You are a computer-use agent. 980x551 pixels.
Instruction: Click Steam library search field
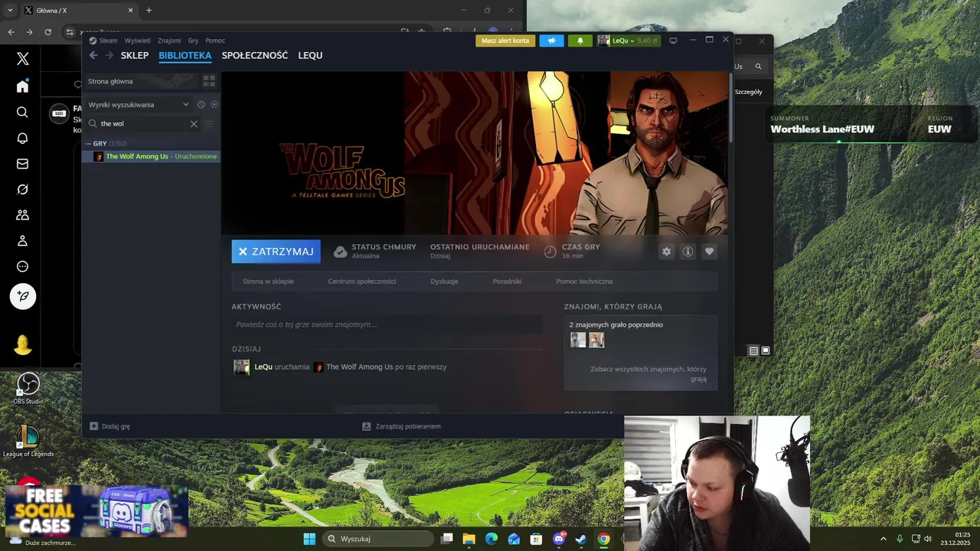[143, 124]
